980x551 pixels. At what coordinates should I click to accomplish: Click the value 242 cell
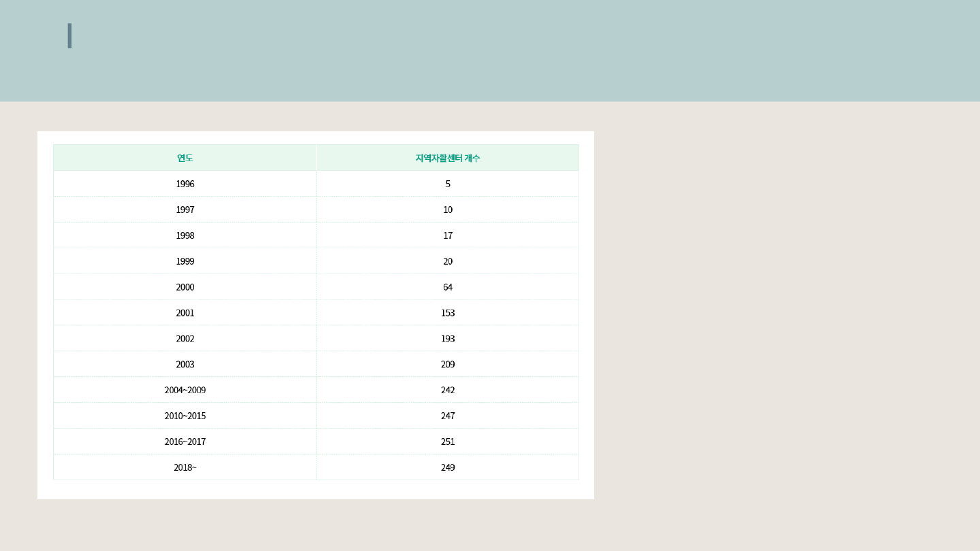pyautogui.click(x=448, y=390)
